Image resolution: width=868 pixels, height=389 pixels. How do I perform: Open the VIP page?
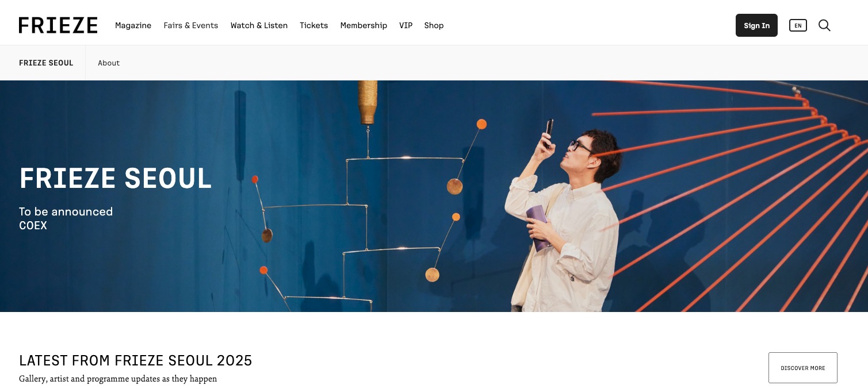406,25
